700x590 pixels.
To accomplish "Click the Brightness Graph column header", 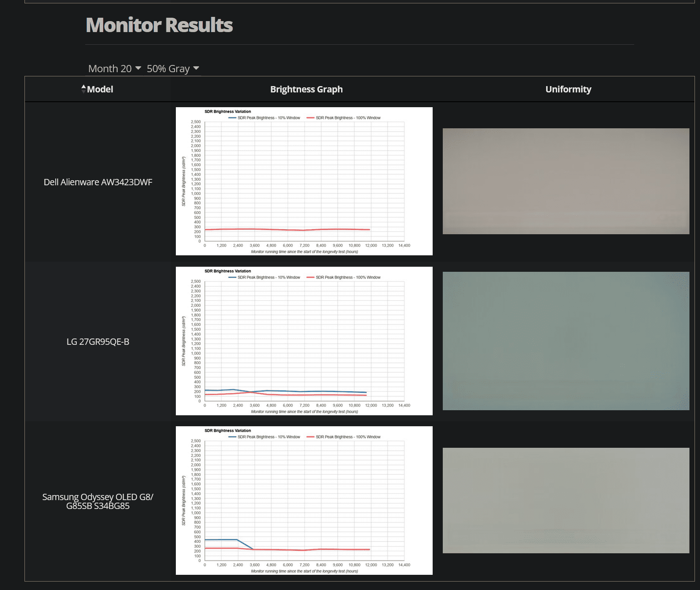I will tap(307, 89).
